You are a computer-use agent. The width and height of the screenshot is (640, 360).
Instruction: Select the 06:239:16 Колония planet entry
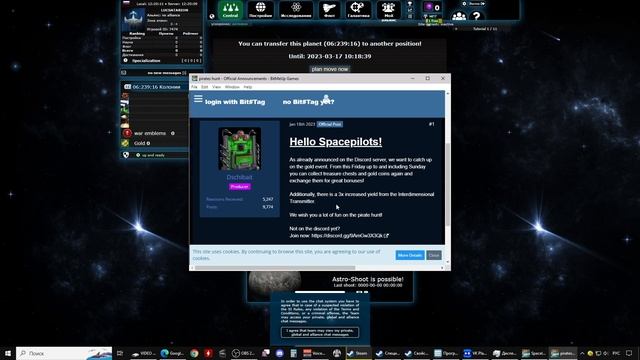pyautogui.click(x=156, y=87)
